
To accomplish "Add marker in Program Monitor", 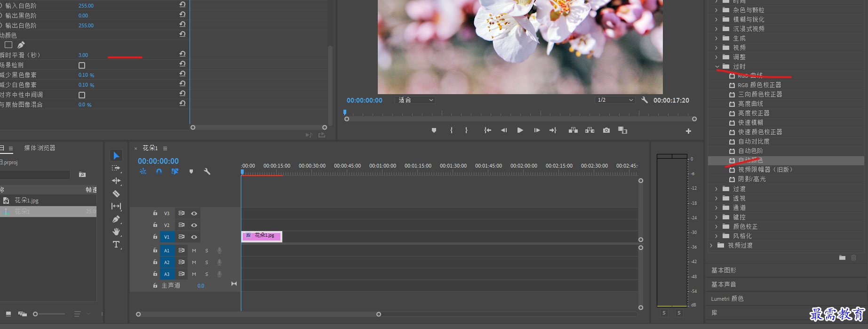I will (x=434, y=130).
